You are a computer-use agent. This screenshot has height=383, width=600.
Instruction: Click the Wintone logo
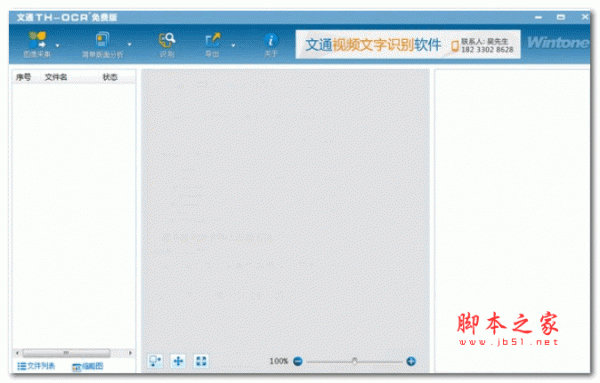coord(558,42)
